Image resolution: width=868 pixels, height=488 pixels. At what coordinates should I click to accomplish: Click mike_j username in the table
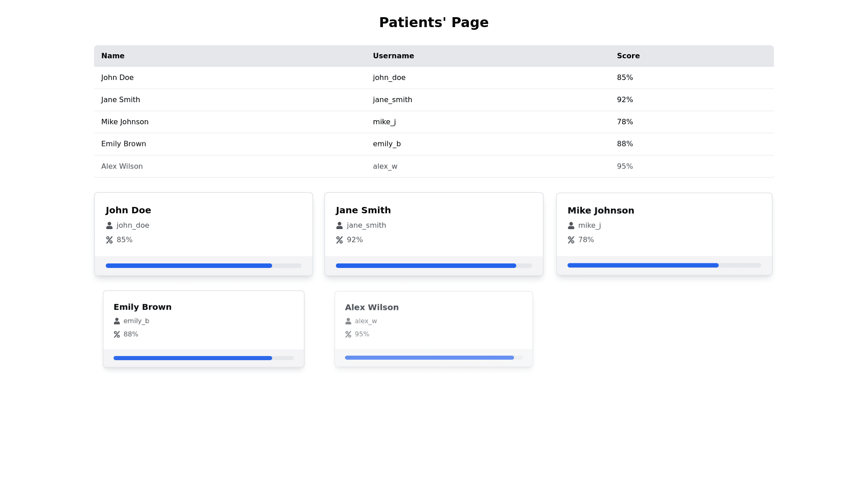[x=384, y=122]
